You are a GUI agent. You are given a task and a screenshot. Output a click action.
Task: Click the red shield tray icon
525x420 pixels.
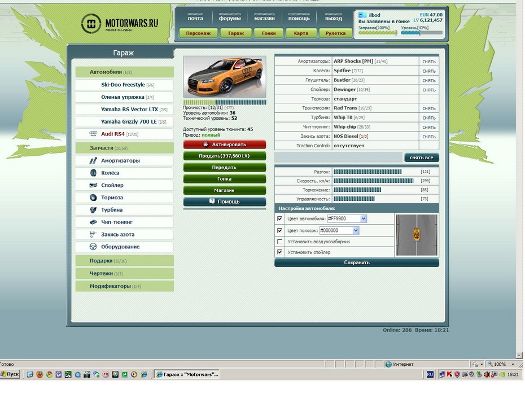click(457, 374)
